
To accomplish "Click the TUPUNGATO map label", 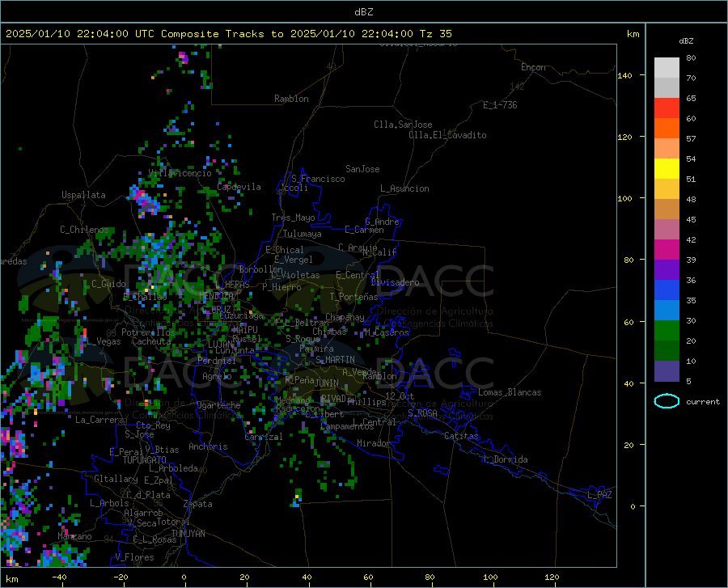I will pyautogui.click(x=145, y=460).
